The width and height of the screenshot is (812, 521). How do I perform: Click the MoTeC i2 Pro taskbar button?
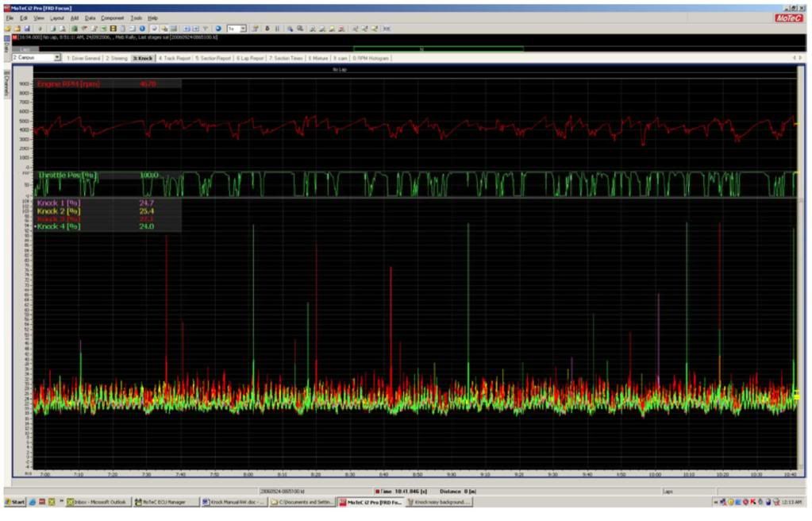pos(370,503)
